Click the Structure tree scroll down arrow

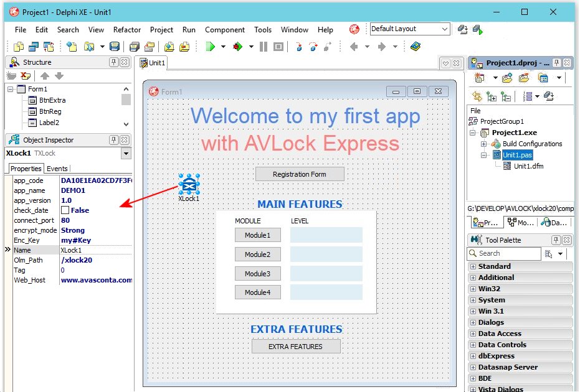(126, 124)
